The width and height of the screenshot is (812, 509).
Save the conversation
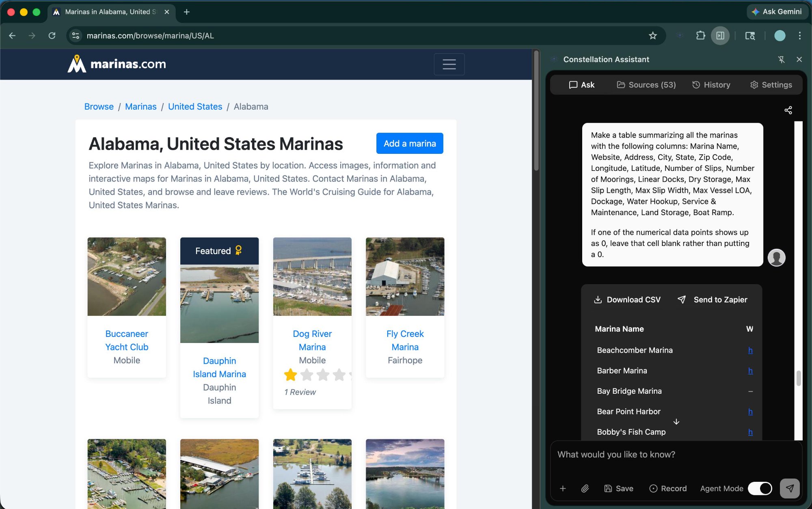619,488
